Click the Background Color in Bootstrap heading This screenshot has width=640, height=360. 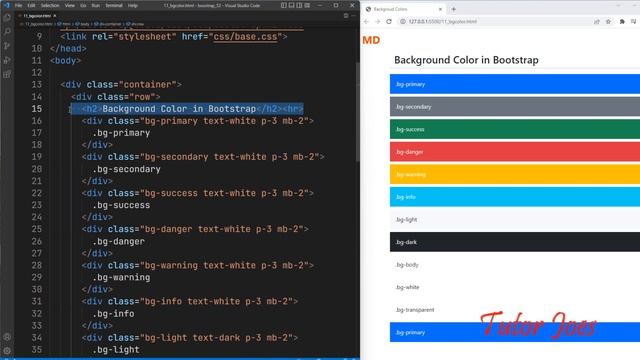point(466,60)
